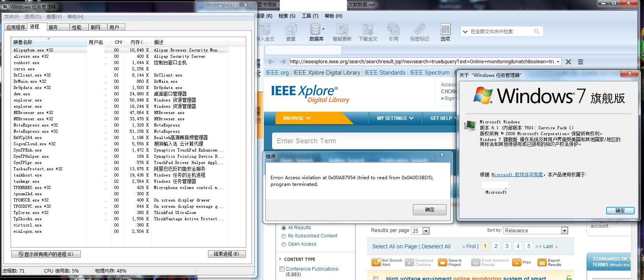Open the 选项 options toolbar icon
The image size is (644, 280).
(x=445, y=30)
